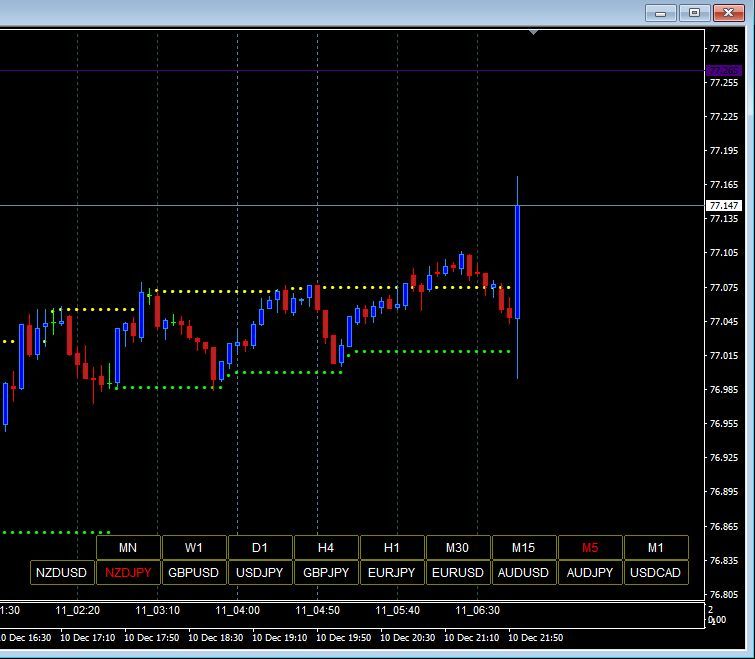Load the USDJPY symbol
Screen dimensions: 755x659
pos(260,572)
